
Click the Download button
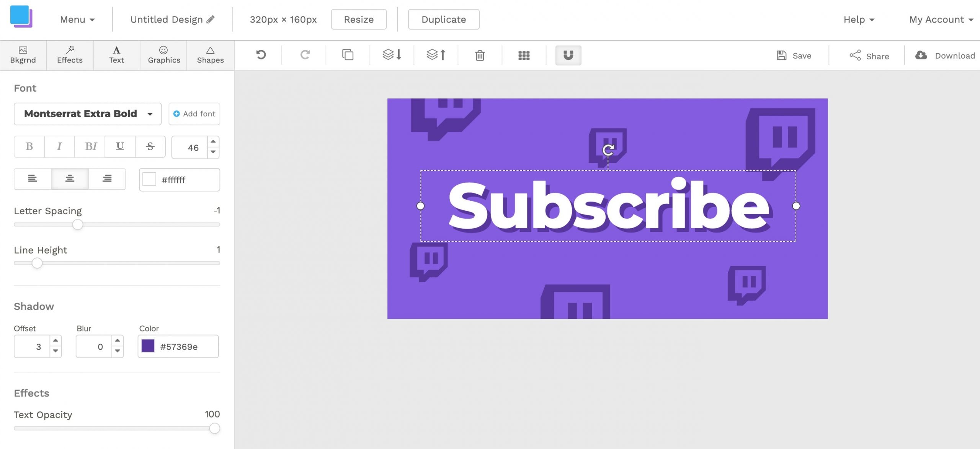pyautogui.click(x=944, y=55)
